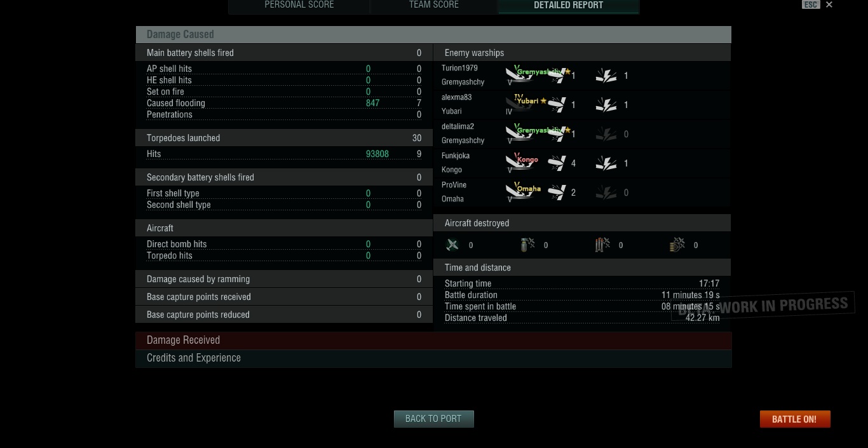868x448 pixels.
Task: Close the report with the ESC X button
Action: (x=829, y=4)
